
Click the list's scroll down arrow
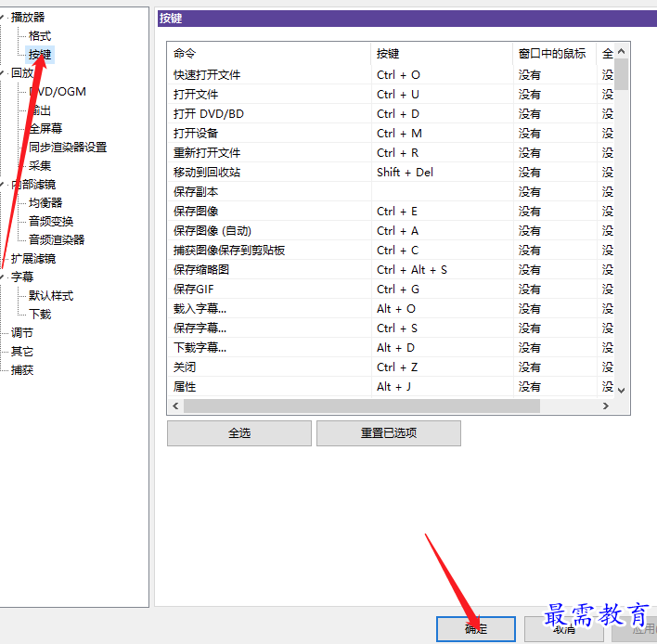point(622,390)
